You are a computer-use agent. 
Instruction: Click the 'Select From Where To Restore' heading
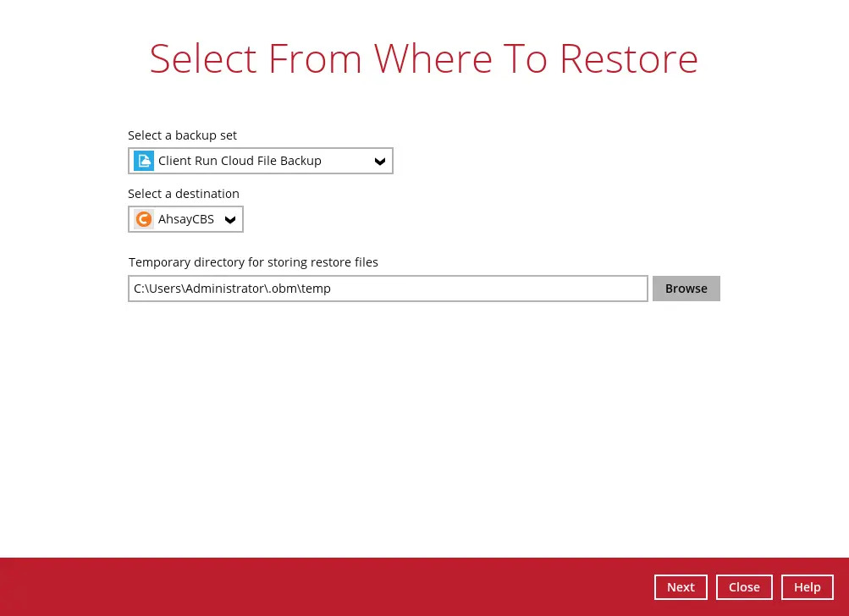pos(423,58)
